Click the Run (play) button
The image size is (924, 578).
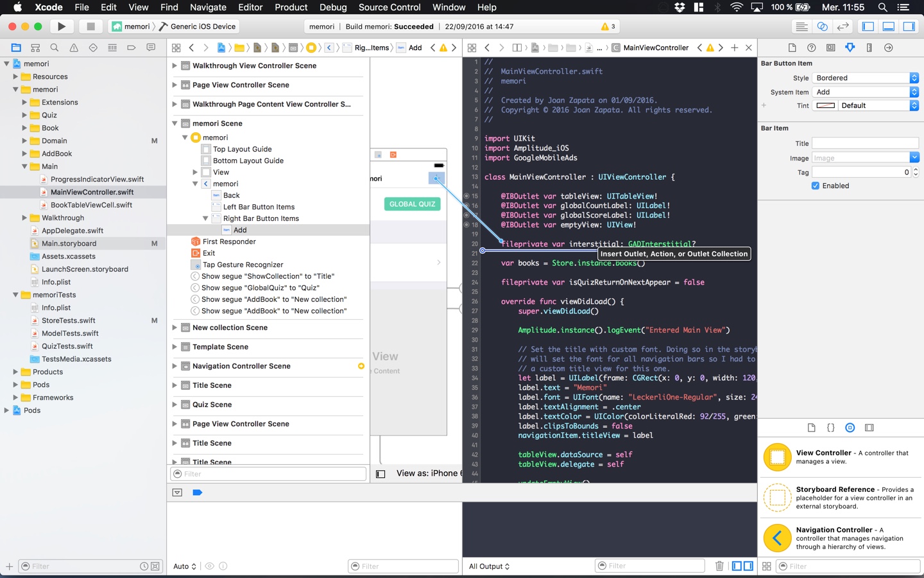(61, 26)
